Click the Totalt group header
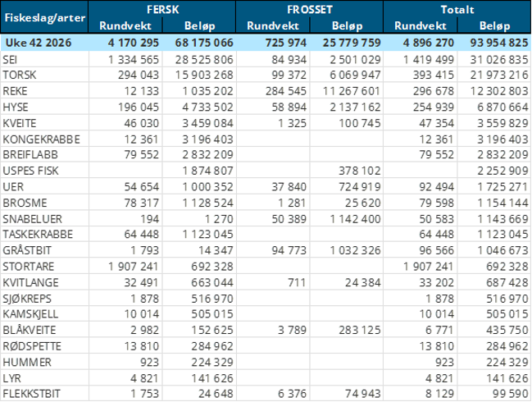 457,10
